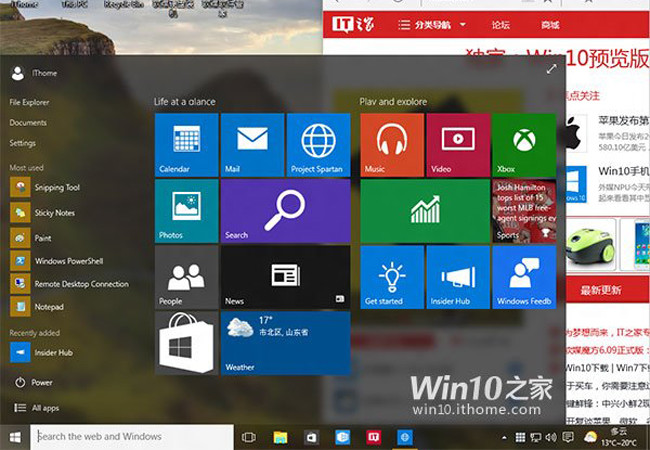Click the IThome user account
650x450 pixels.
pyautogui.click(x=34, y=73)
